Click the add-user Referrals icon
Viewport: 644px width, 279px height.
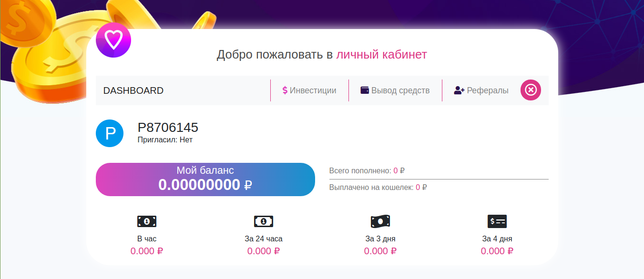(x=459, y=90)
